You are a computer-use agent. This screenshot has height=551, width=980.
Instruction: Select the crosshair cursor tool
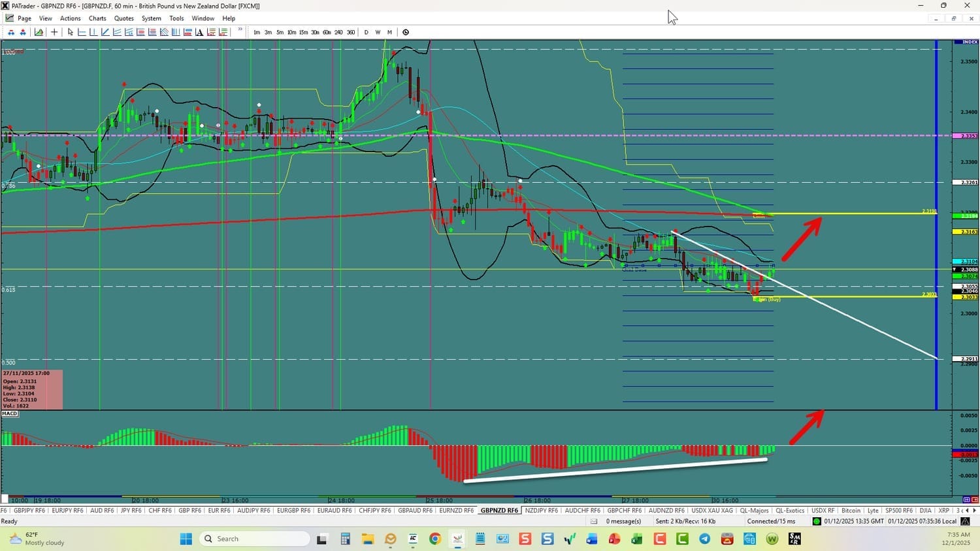coord(54,32)
